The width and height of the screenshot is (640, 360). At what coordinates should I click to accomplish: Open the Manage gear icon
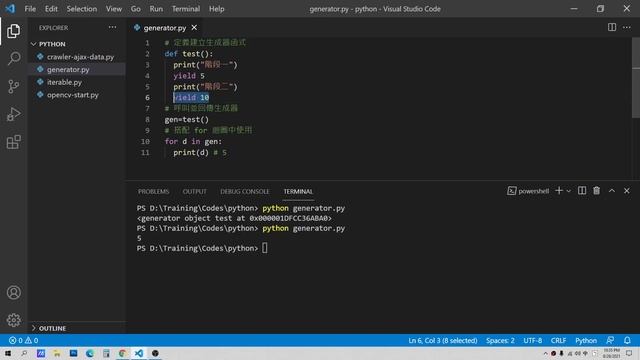[13, 320]
